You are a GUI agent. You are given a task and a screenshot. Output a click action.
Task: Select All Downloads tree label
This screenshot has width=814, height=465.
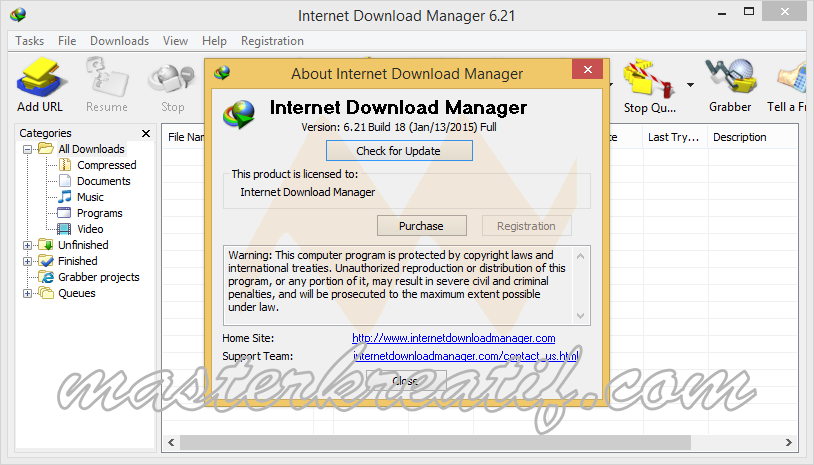[x=91, y=149]
